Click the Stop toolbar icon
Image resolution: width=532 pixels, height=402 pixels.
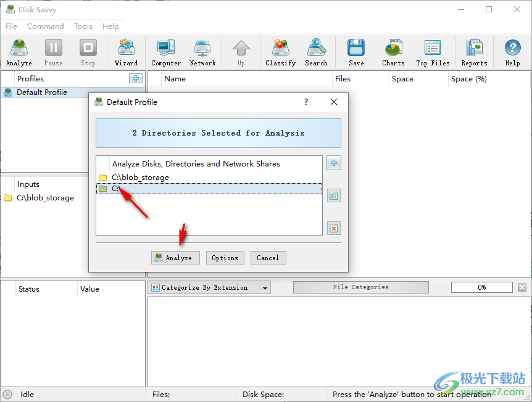pos(88,52)
